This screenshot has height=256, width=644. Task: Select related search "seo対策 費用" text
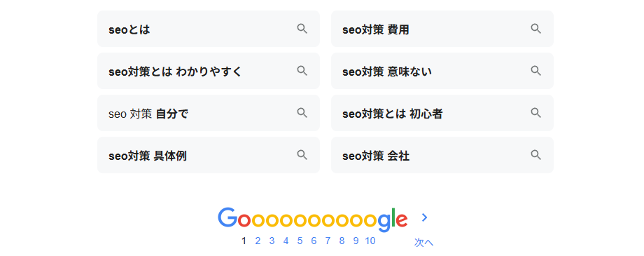coord(375,29)
